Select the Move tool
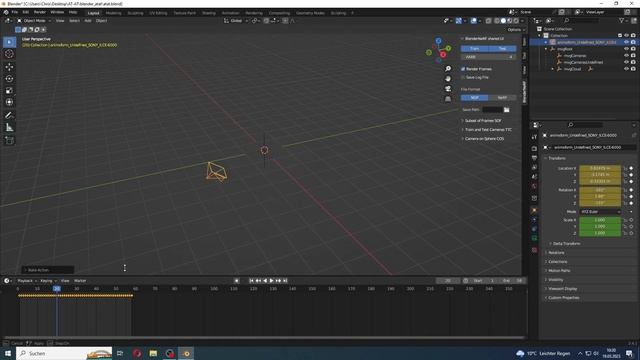Viewport: 640px width, 360px height. pos(9,67)
